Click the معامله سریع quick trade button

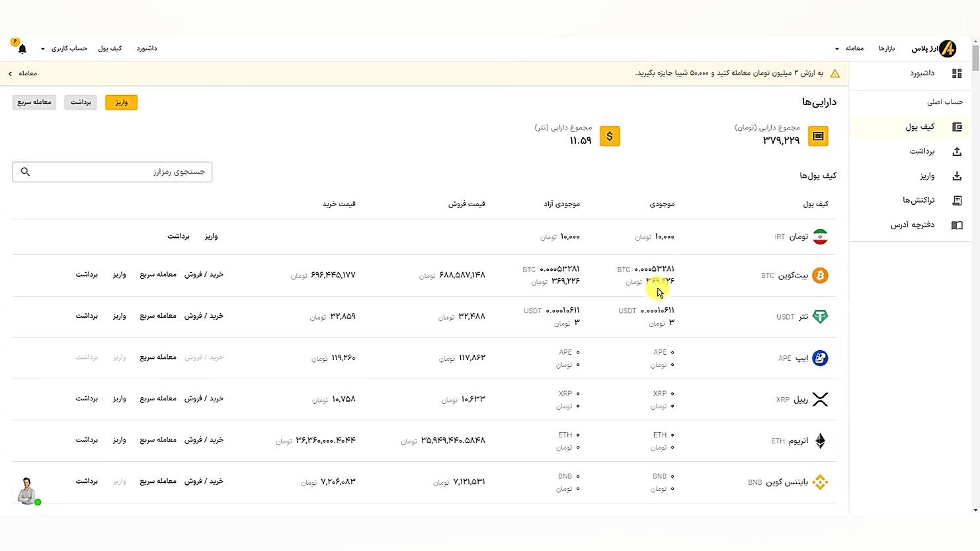coord(34,102)
